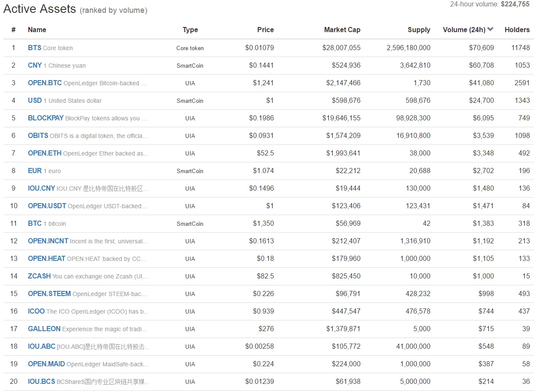Sort table by Supply column header

419,30
